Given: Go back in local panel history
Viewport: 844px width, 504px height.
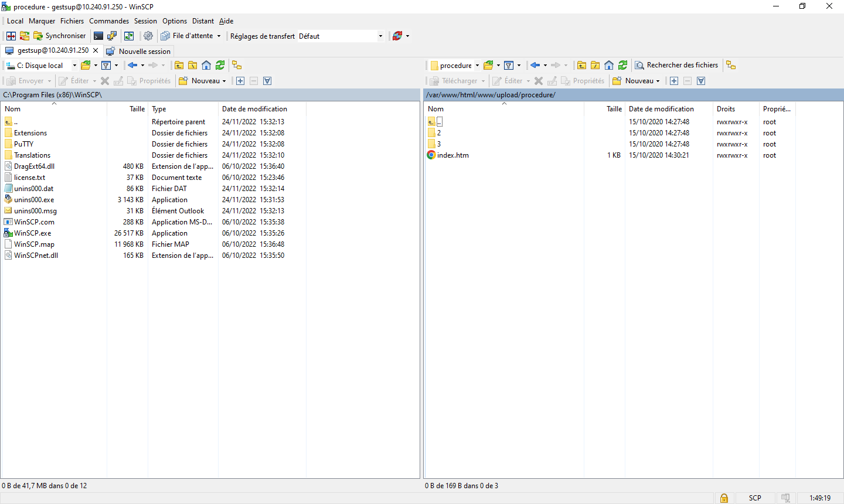Looking at the screenshot, I should [132, 65].
